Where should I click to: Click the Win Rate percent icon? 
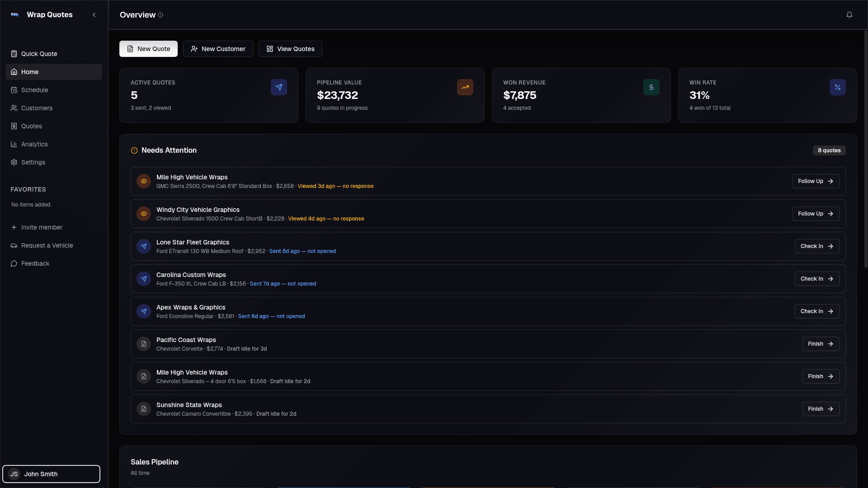click(837, 87)
